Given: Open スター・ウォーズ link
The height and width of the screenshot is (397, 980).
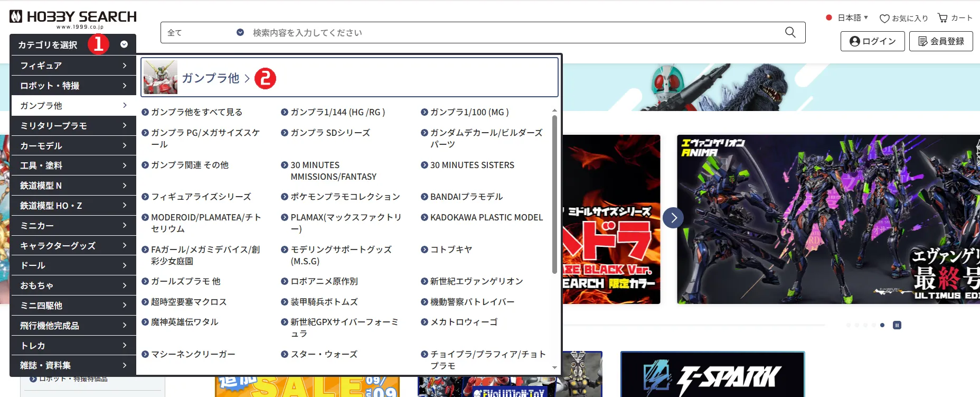Looking at the screenshot, I should click(324, 354).
